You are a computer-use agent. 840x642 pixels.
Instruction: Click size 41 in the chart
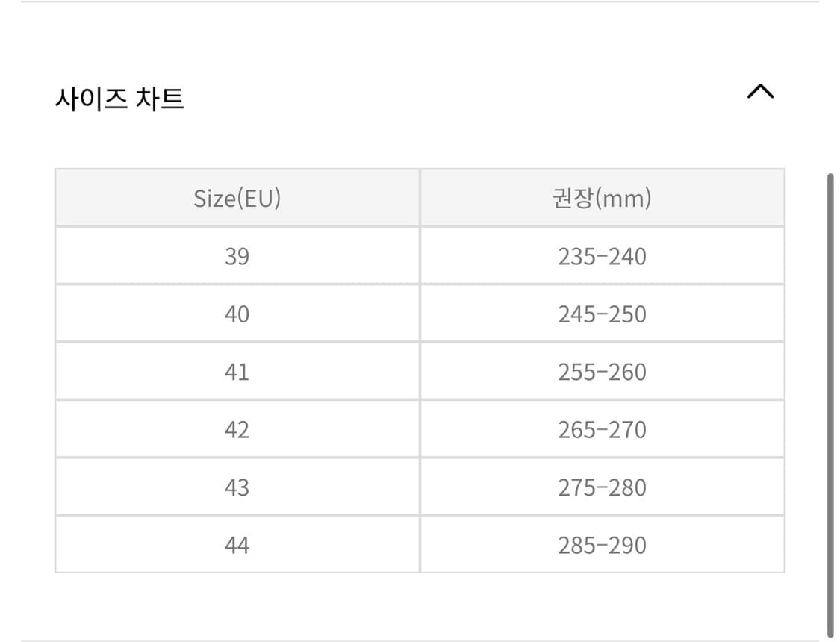click(237, 371)
